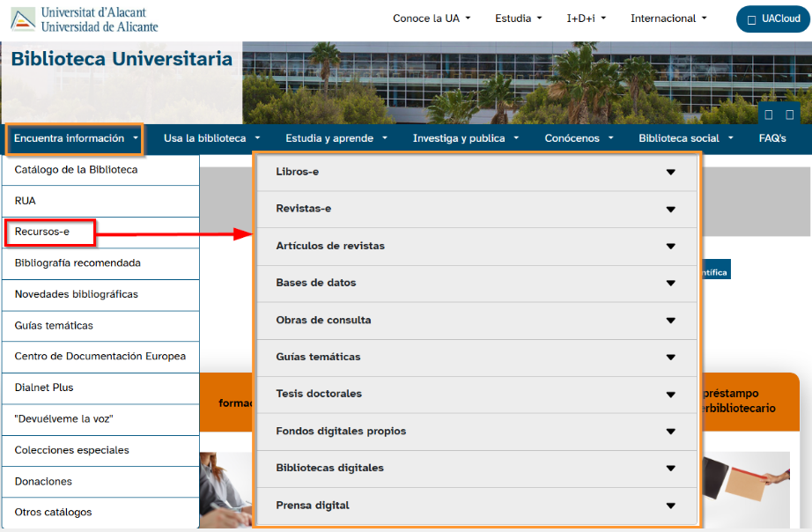Open the Usa la biblioteca menu

pyautogui.click(x=211, y=138)
